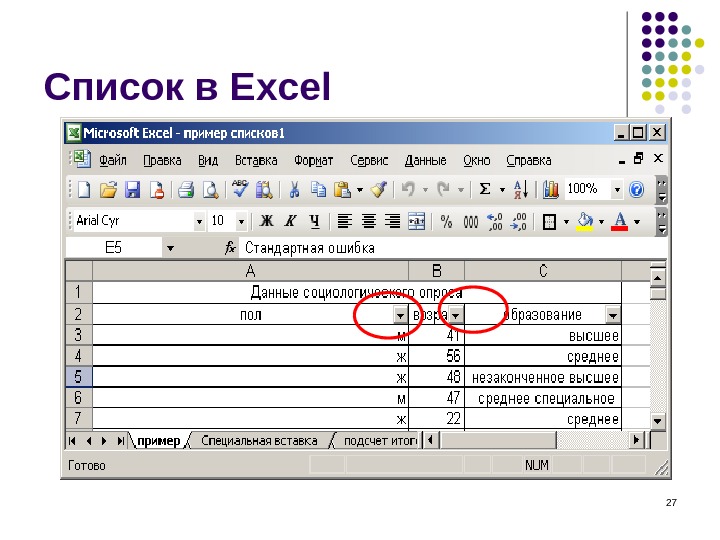This screenshot has width=720, height=540.
Task: Switch to the пример sheet tab
Action: point(159,441)
